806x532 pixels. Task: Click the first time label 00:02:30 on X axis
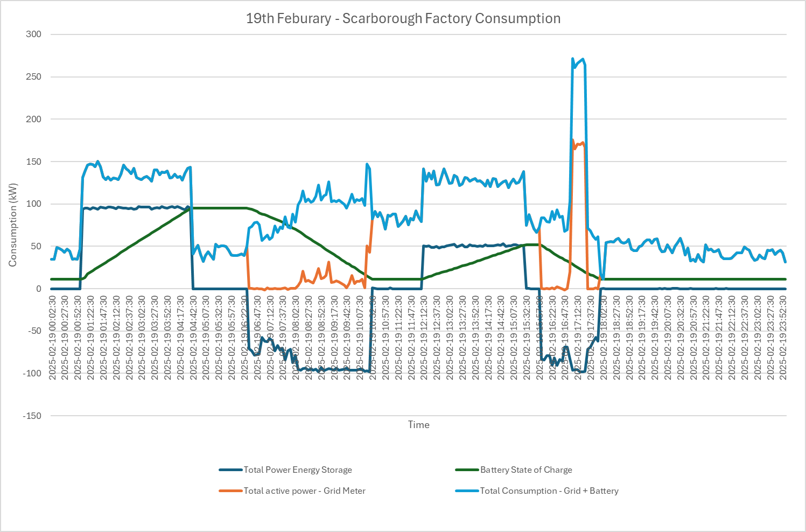click(52, 338)
